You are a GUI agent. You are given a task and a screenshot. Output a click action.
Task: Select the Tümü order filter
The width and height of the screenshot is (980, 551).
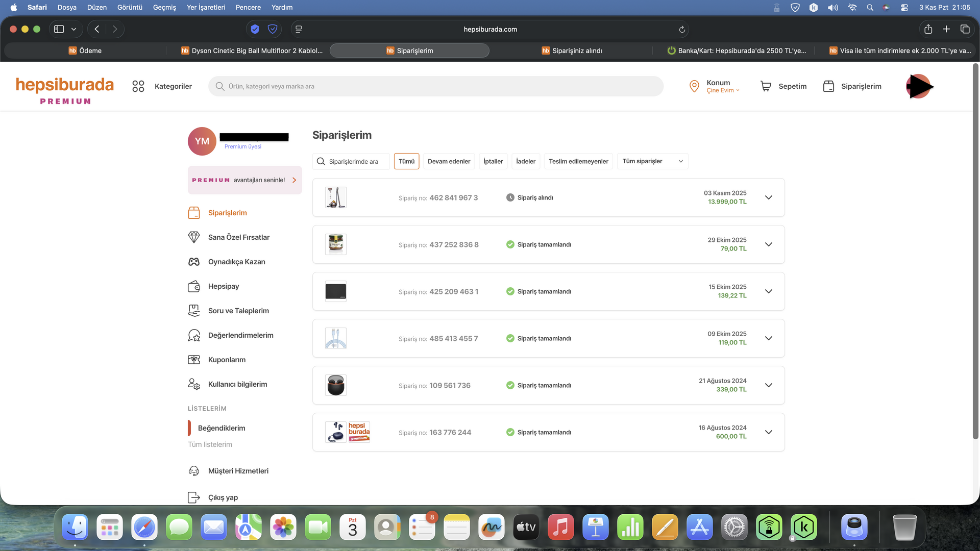pyautogui.click(x=406, y=161)
